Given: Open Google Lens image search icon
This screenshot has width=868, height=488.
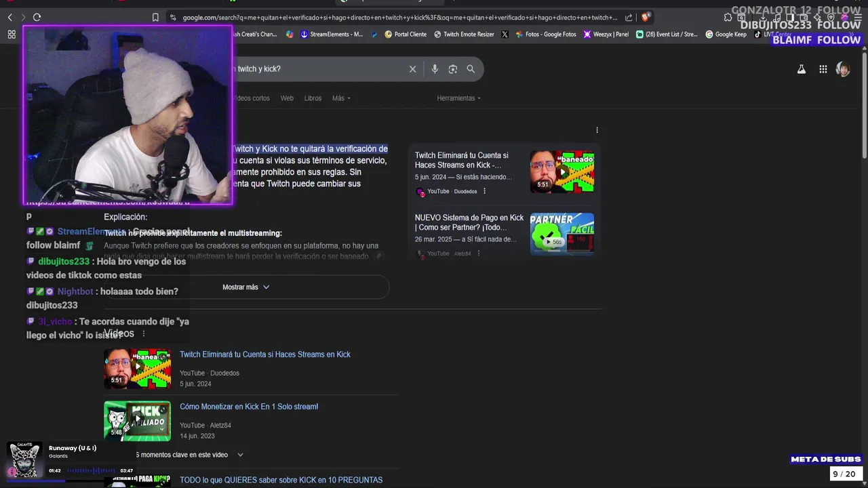Looking at the screenshot, I should pyautogui.click(x=453, y=69).
